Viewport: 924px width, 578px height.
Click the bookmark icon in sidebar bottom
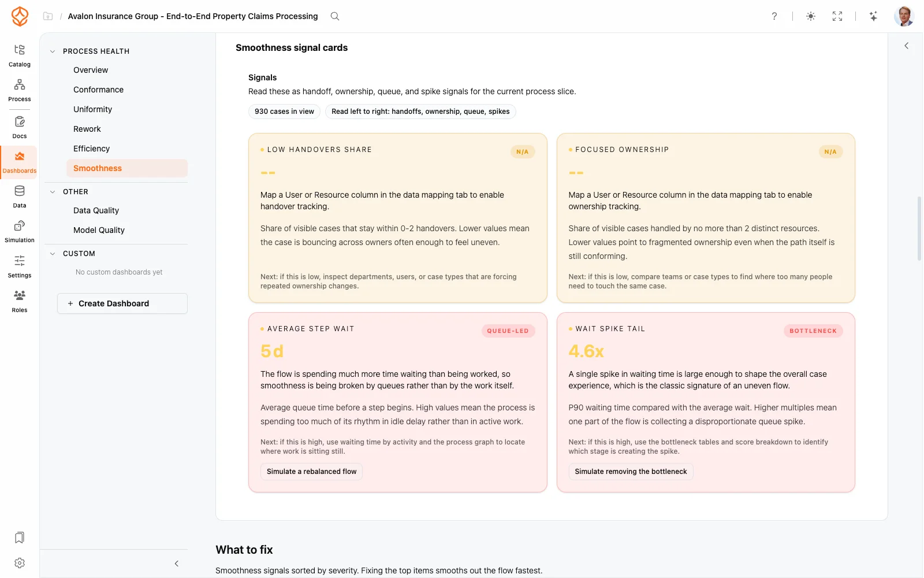(x=20, y=538)
